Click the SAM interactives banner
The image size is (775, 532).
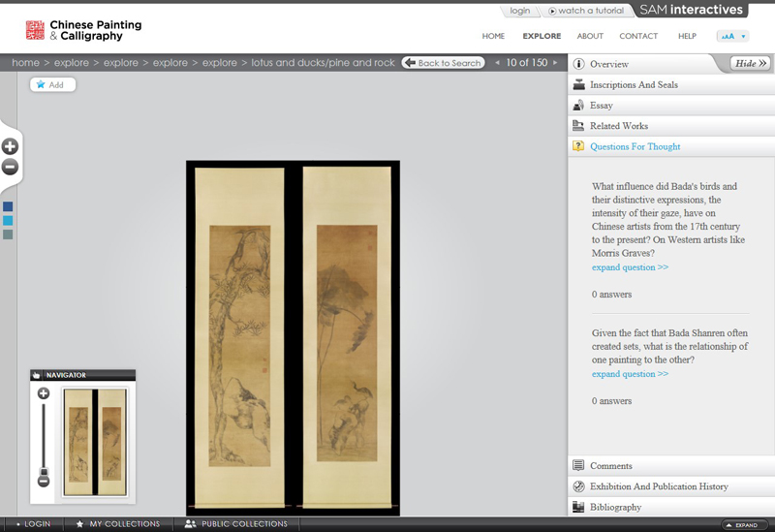coord(691,10)
